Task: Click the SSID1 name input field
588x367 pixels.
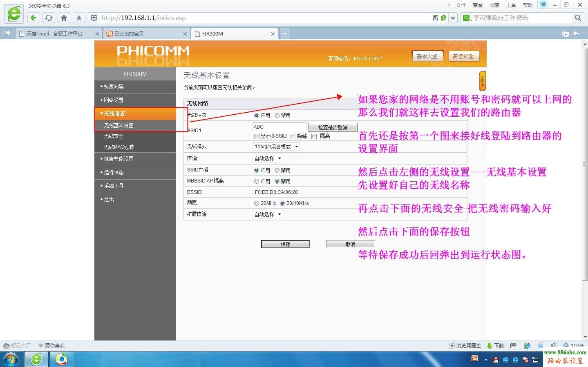Action: point(279,127)
